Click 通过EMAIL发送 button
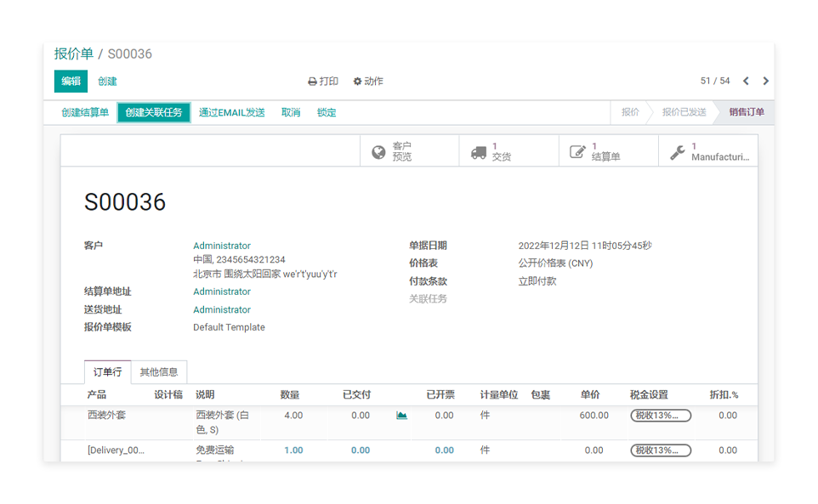 tap(231, 112)
